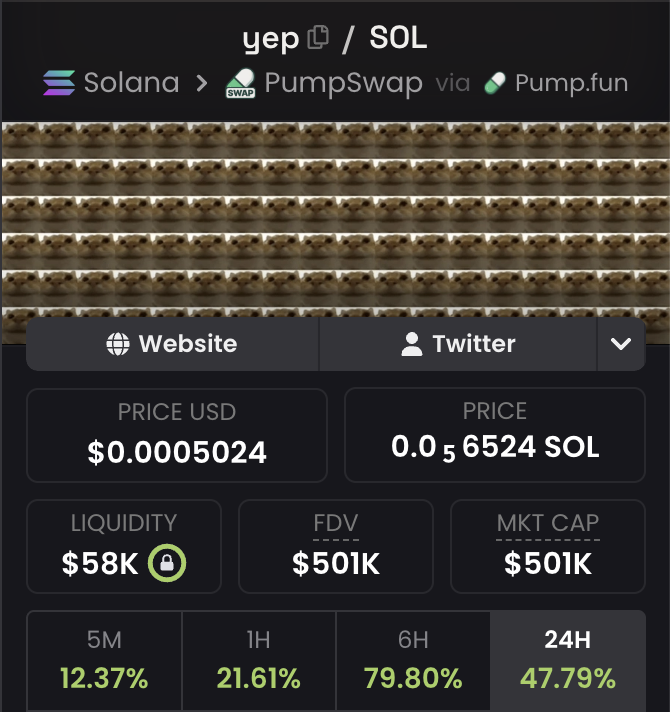Click the FDV underlined label
This screenshot has height=712, width=670.
click(336, 523)
